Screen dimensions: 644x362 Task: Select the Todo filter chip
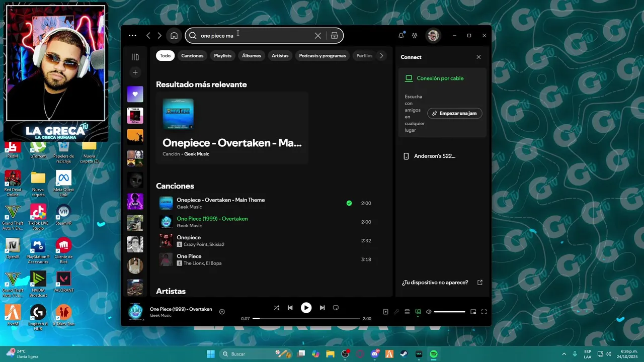click(x=165, y=56)
